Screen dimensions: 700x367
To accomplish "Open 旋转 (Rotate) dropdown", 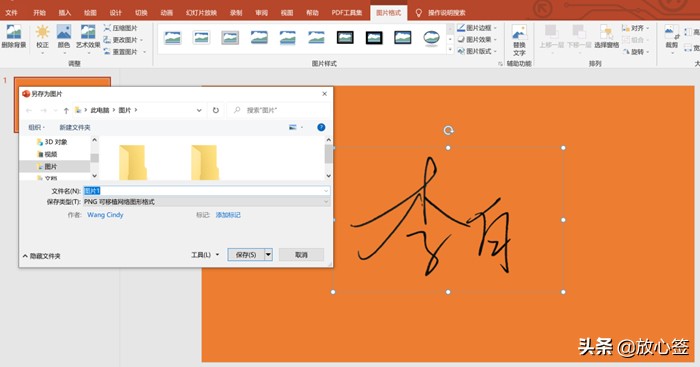I will (636, 52).
